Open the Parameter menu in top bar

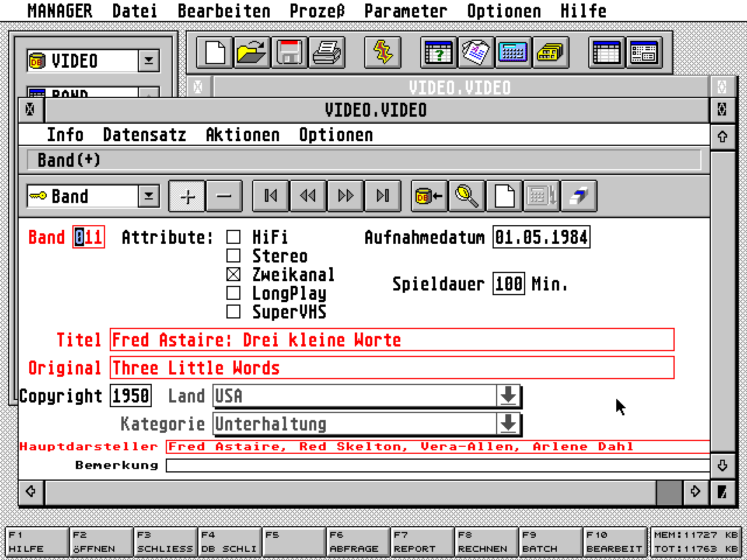(406, 10)
